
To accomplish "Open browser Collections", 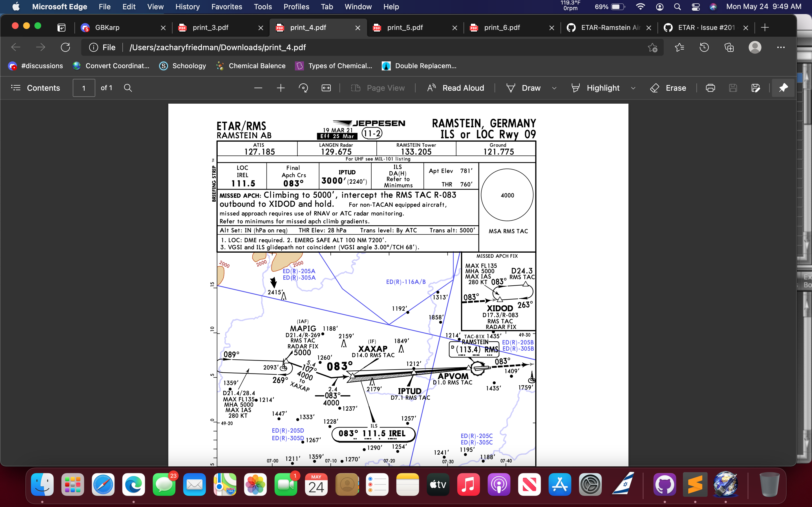I will pos(729,47).
